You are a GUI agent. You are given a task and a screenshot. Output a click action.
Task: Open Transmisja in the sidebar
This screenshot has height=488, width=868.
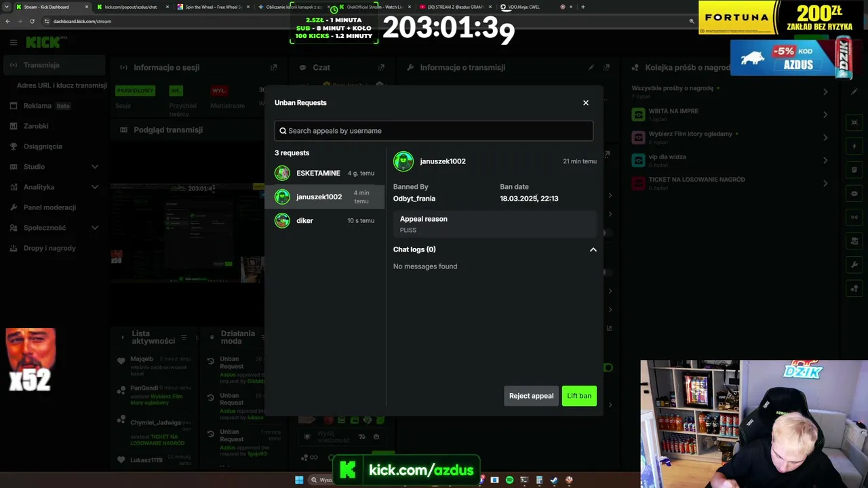click(53, 65)
